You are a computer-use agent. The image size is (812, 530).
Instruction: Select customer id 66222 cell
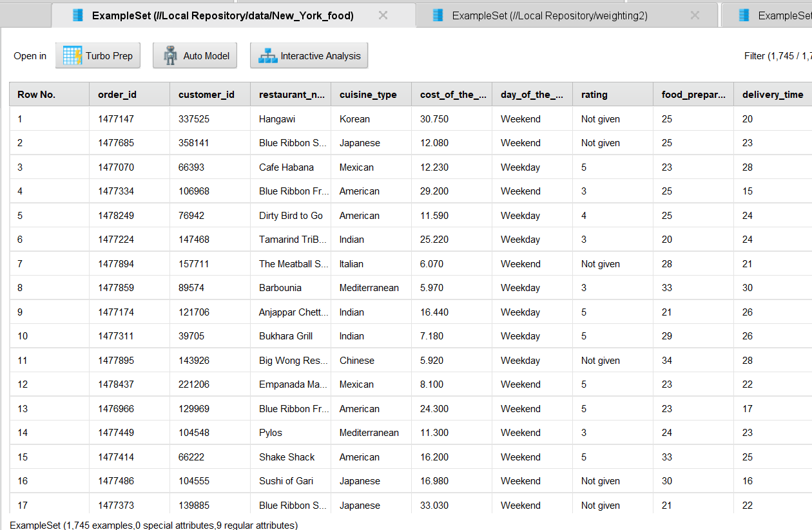coord(210,457)
